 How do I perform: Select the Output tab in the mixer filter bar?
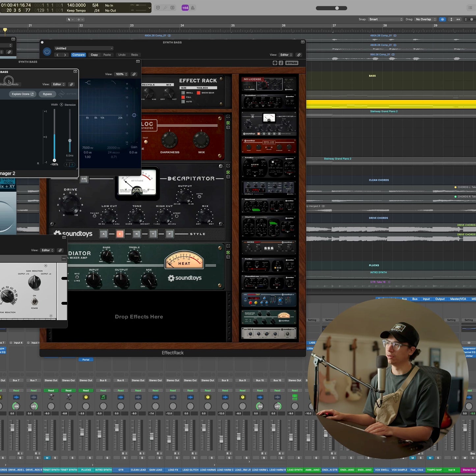pyautogui.click(x=440, y=299)
